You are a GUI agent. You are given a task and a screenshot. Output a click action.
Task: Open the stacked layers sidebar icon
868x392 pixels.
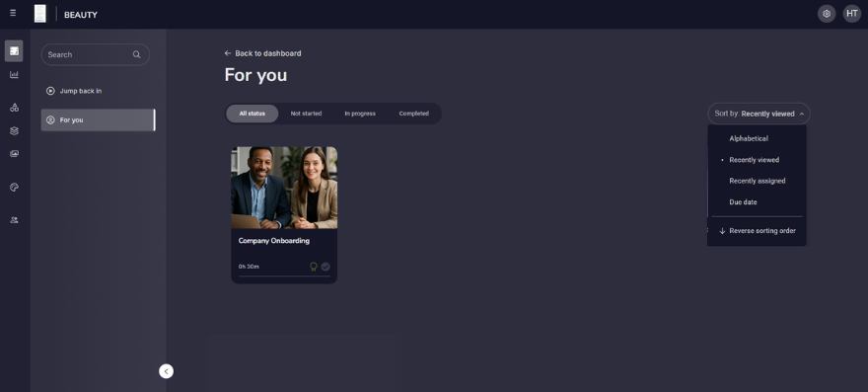pos(15,131)
